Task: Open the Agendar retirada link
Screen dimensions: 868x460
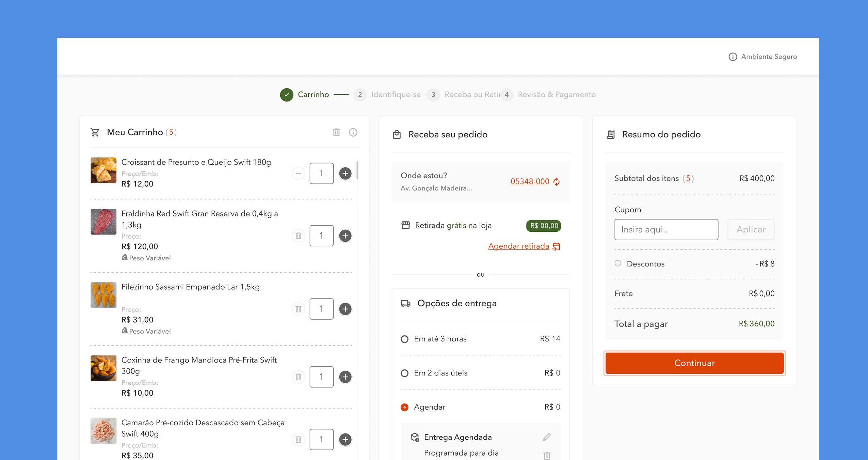Action: tap(518, 246)
